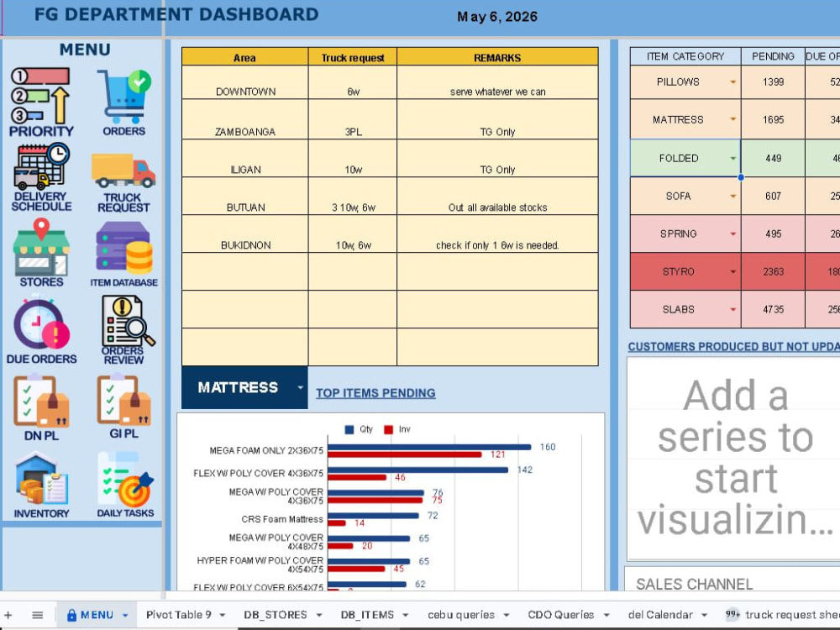Select the PILLOWS pending value 1399
840x630 pixels.
click(773, 82)
